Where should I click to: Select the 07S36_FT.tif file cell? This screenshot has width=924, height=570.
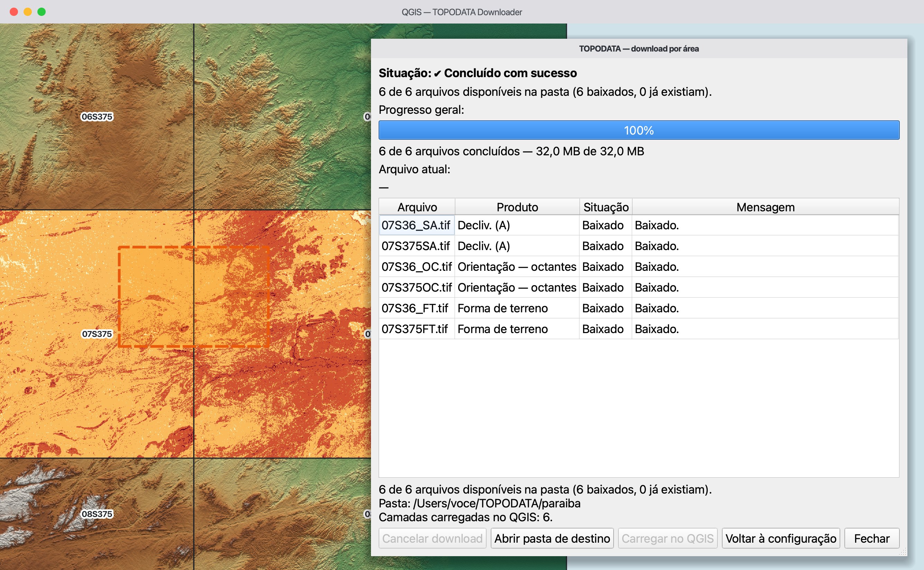(x=417, y=308)
